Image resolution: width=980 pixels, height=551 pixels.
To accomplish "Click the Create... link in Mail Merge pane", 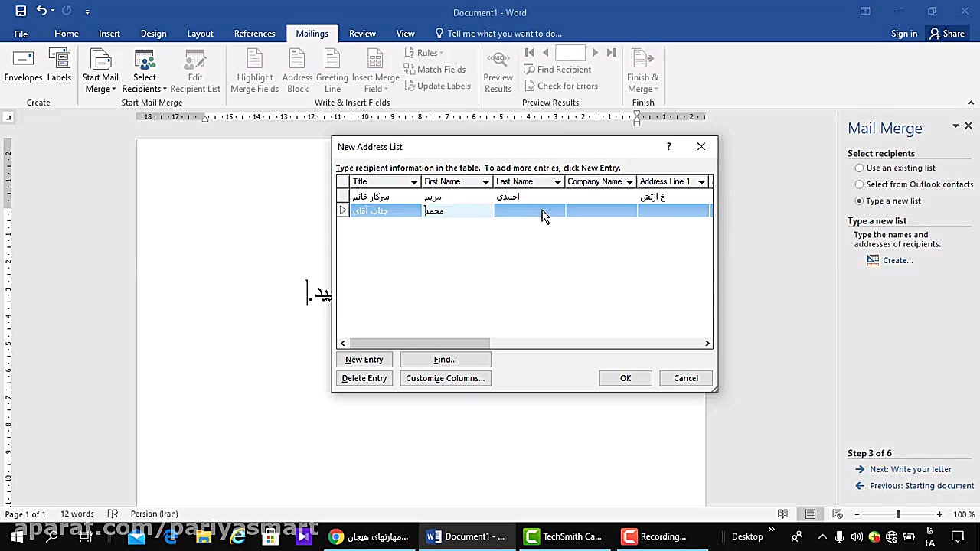I will click(897, 260).
